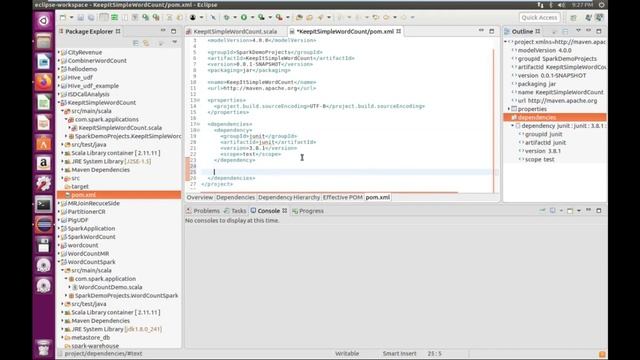
Task: Select WordCountDemo.scala in tree
Action: pos(110,287)
